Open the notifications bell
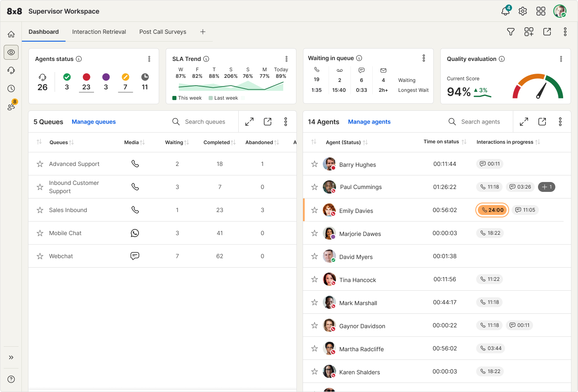 (505, 11)
